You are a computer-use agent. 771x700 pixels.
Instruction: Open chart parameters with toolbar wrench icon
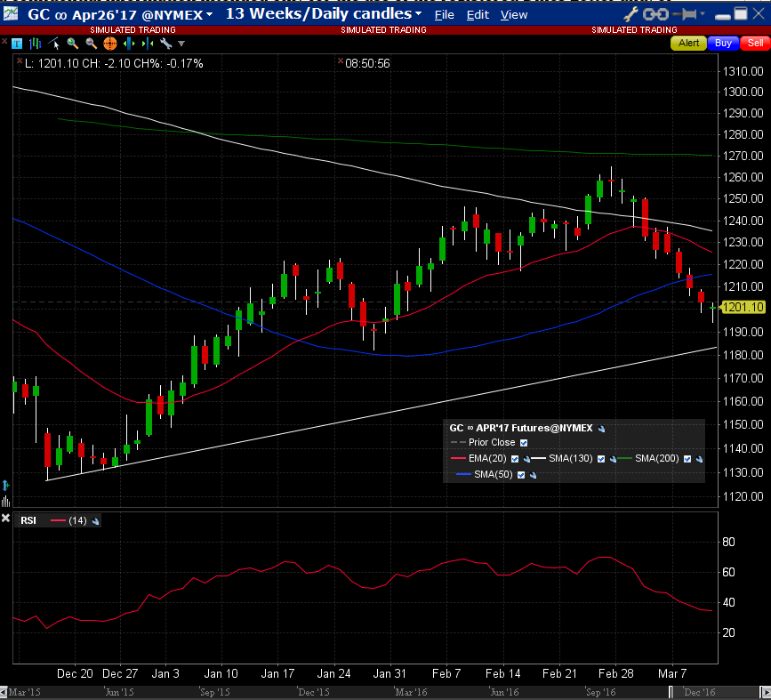165,44
